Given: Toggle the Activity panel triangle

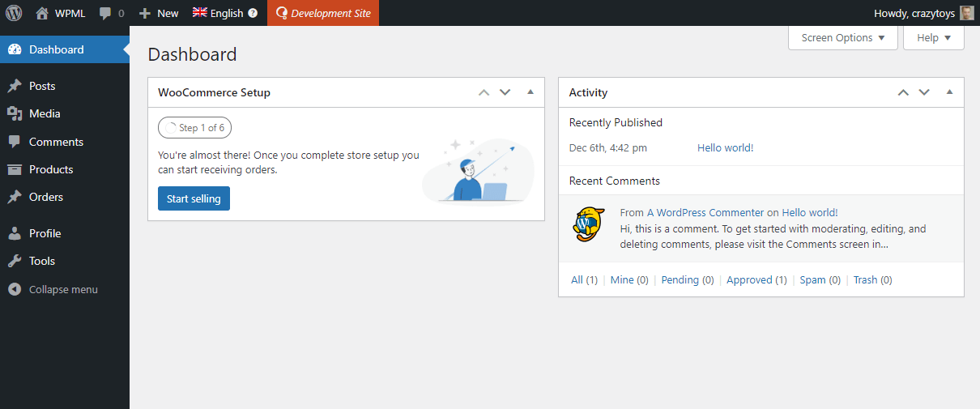Looking at the screenshot, I should pyautogui.click(x=950, y=92).
